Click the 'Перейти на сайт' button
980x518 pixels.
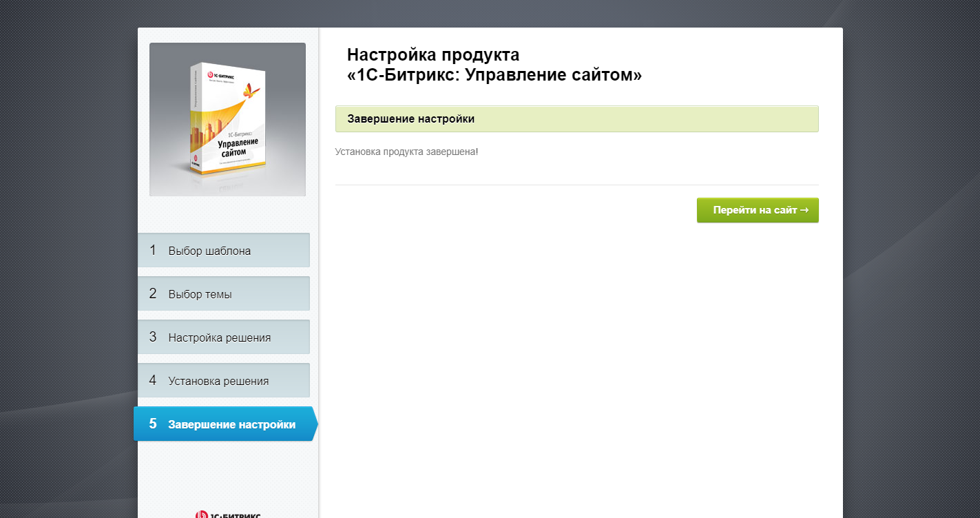pyautogui.click(x=758, y=211)
